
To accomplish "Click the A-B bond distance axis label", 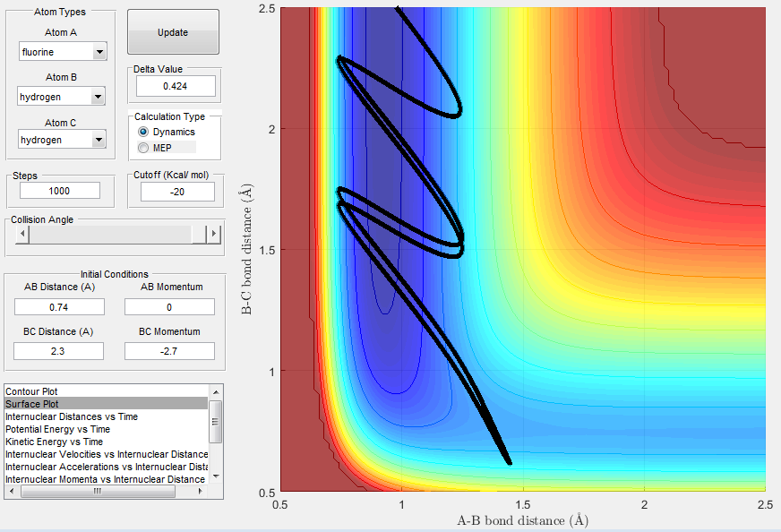I will tap(523, 520).
